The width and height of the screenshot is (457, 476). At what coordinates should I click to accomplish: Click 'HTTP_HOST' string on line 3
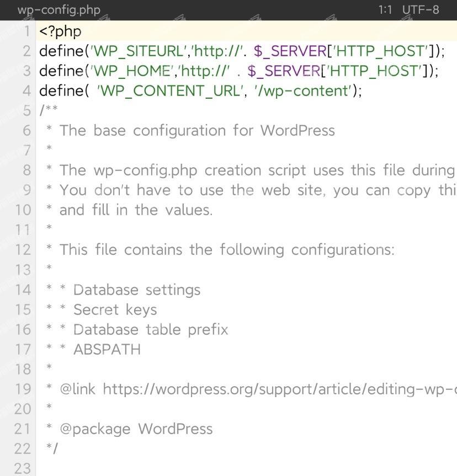[374, 71]
